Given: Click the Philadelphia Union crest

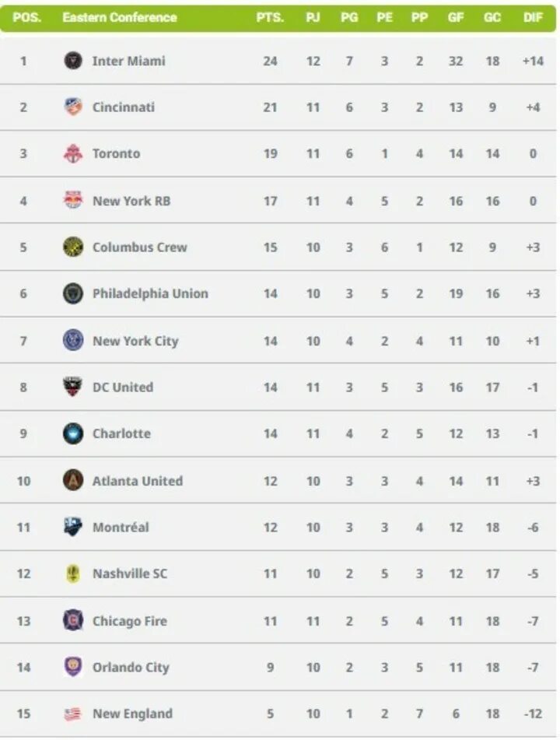Looking at the screenshot, I should click(x=73, y=293).
